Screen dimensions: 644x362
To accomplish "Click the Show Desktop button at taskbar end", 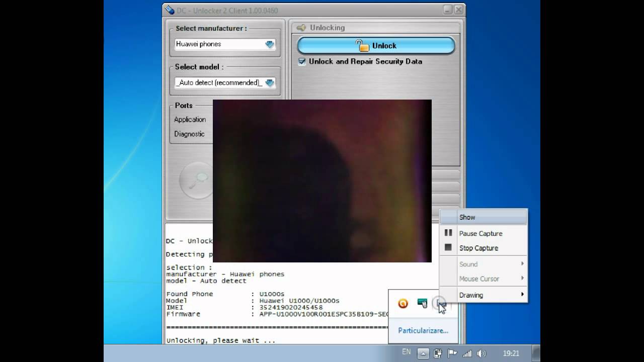I will [x=537, y=353].
